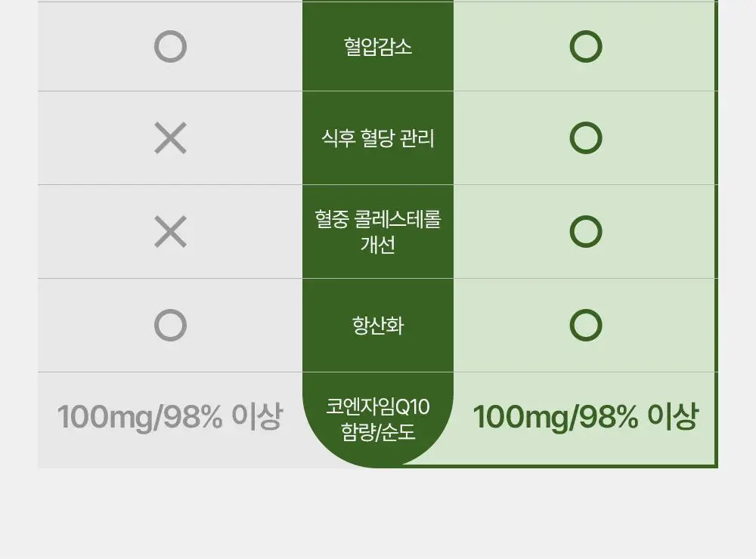Click the word 개선 in the green column
This screenshot has height=559, width=756.
[x=378, y=244]
